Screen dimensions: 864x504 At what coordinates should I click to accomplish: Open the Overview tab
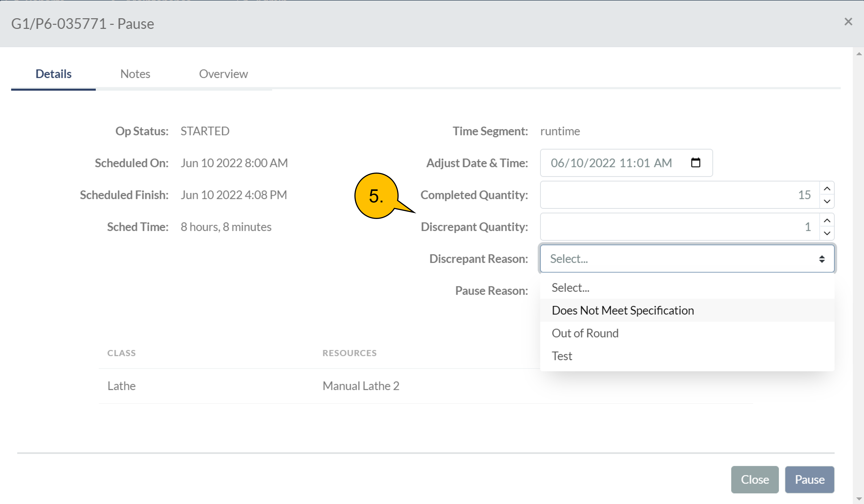tap(223, 74)
